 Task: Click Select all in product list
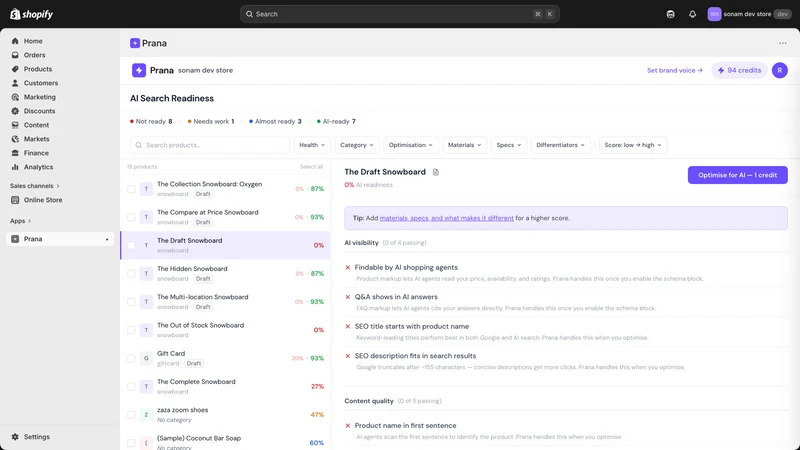311,167
